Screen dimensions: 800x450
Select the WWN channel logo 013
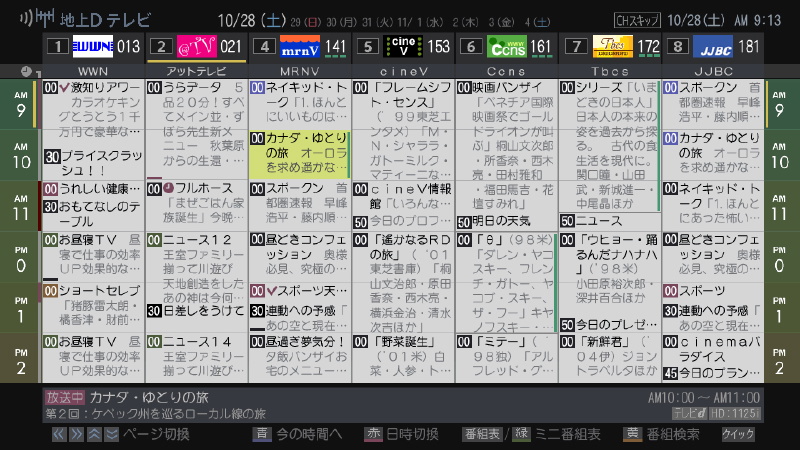tap(93, 46)
